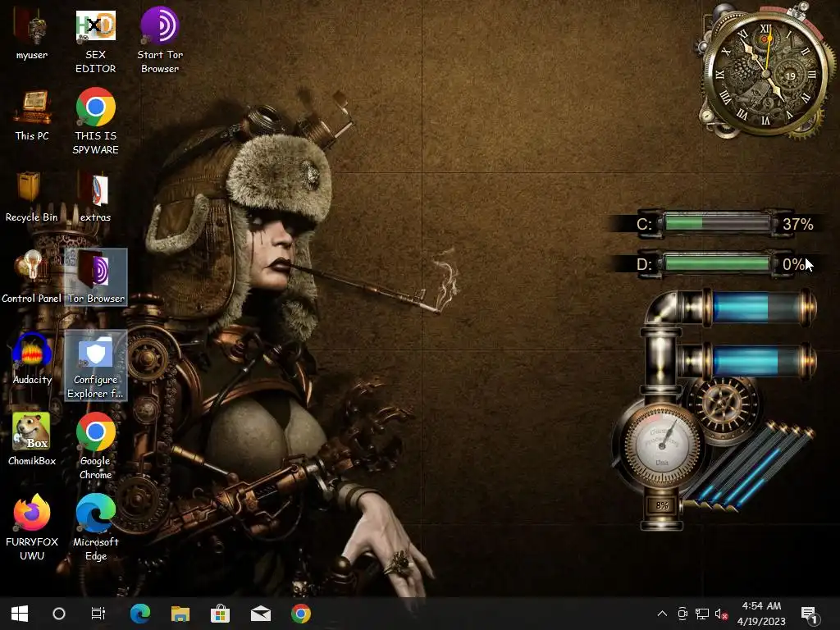Open the network status tray icon
840x630 pixels.
click(702, 614)
